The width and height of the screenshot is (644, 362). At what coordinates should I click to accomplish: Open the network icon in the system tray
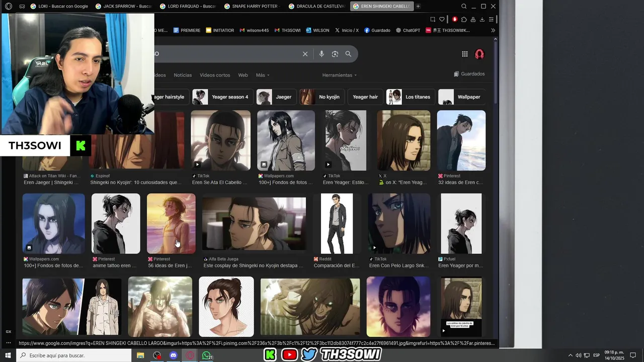pos(587,355)
